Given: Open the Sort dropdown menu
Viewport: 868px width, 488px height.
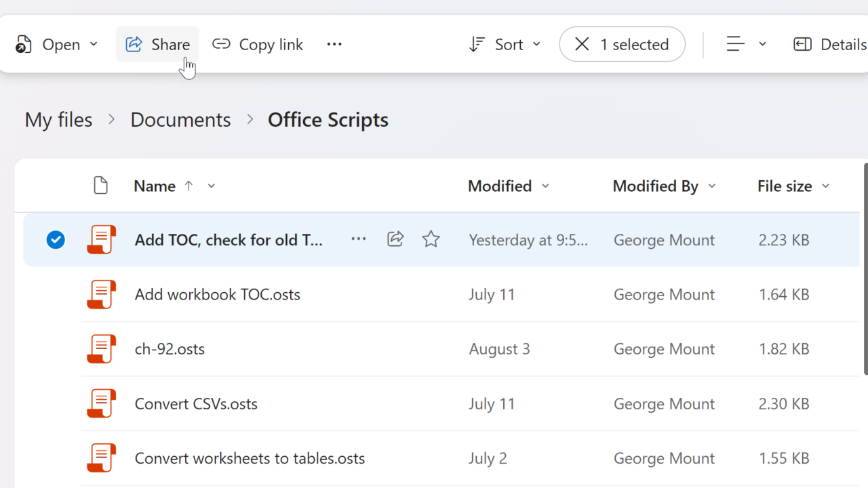Looking at the screenshot, I should click(x=505, y=45).
